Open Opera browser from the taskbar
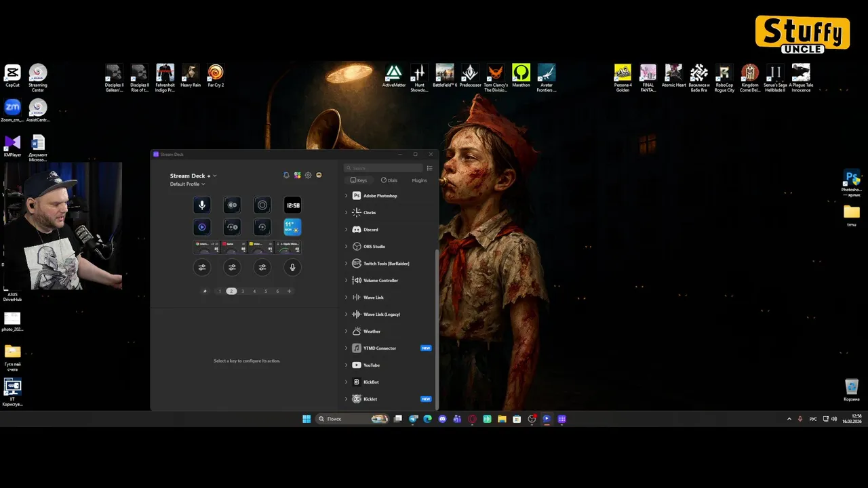Screen dimensions: 868x488 pos(473,419)
